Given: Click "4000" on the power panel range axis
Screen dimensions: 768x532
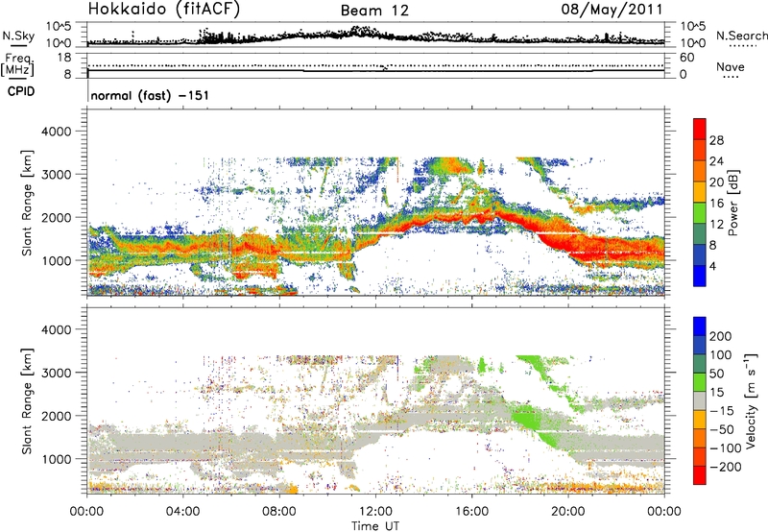Looking at the screenshot, I should click(x=56, y=132).
